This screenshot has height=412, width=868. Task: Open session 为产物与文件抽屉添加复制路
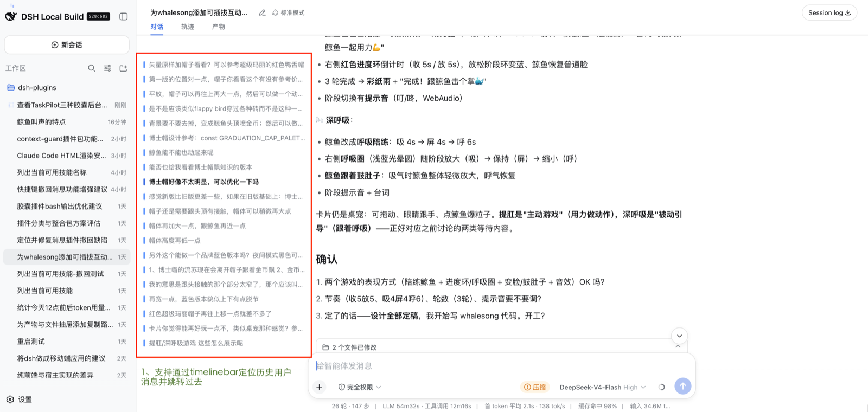coord(67,325)
